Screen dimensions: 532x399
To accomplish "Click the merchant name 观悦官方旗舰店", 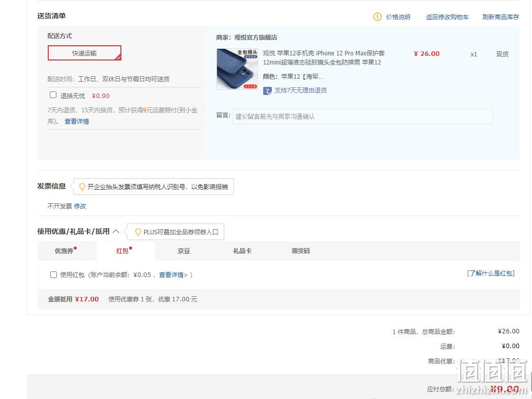I will click(256, 37).
